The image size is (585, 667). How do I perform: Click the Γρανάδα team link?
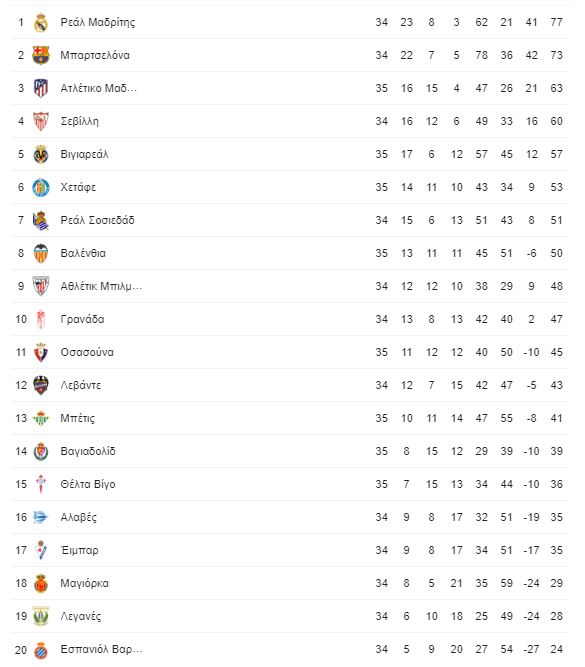(82, 319)
